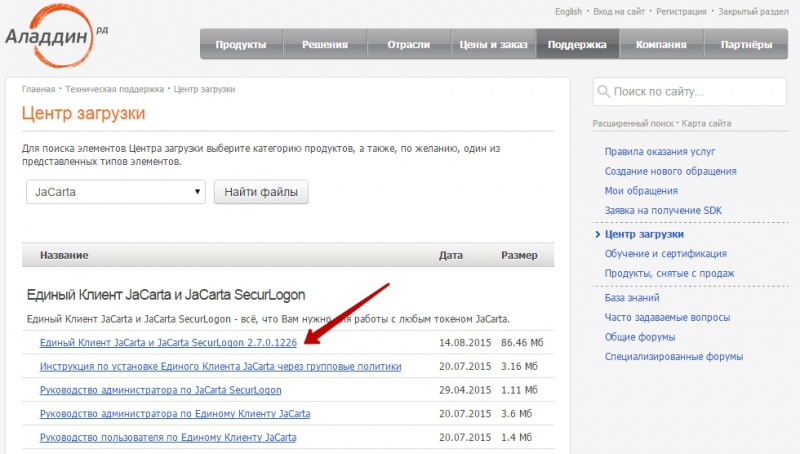Click the Аладдин logo

55,37
